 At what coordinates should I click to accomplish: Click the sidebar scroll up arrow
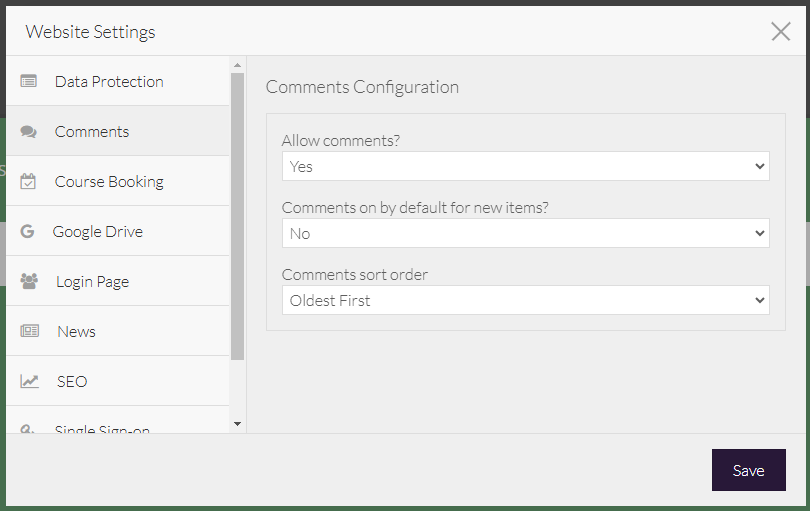(237, 65)
